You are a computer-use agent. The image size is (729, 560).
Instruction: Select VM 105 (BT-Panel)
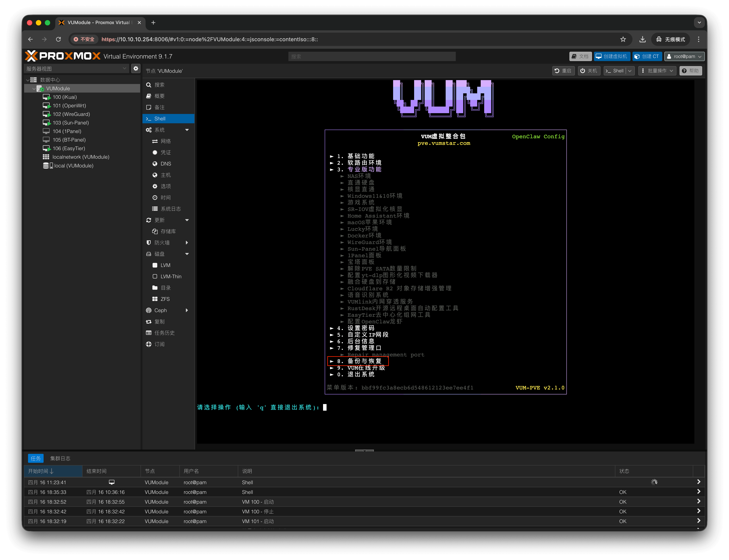point(69,140)
